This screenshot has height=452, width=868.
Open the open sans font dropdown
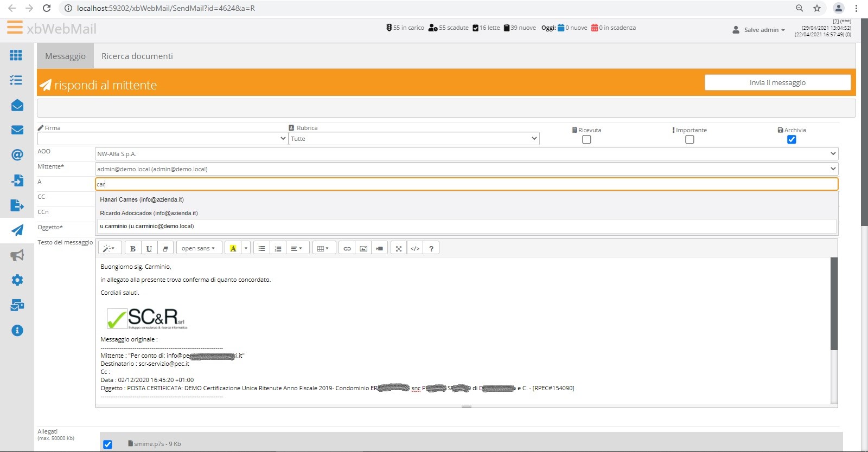[x=199, y=248]
